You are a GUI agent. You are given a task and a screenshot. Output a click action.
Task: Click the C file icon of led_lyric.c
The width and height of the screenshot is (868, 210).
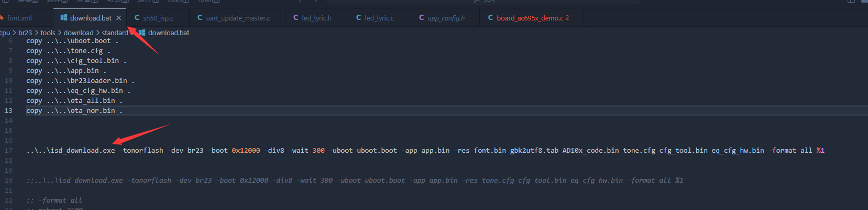[358, 18]
